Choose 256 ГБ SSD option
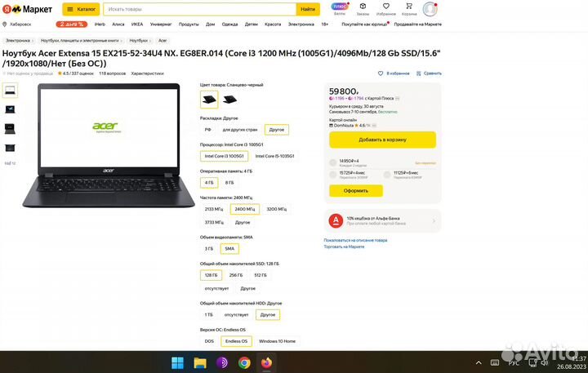The image size is (588, 373). [x=236, y=275]
